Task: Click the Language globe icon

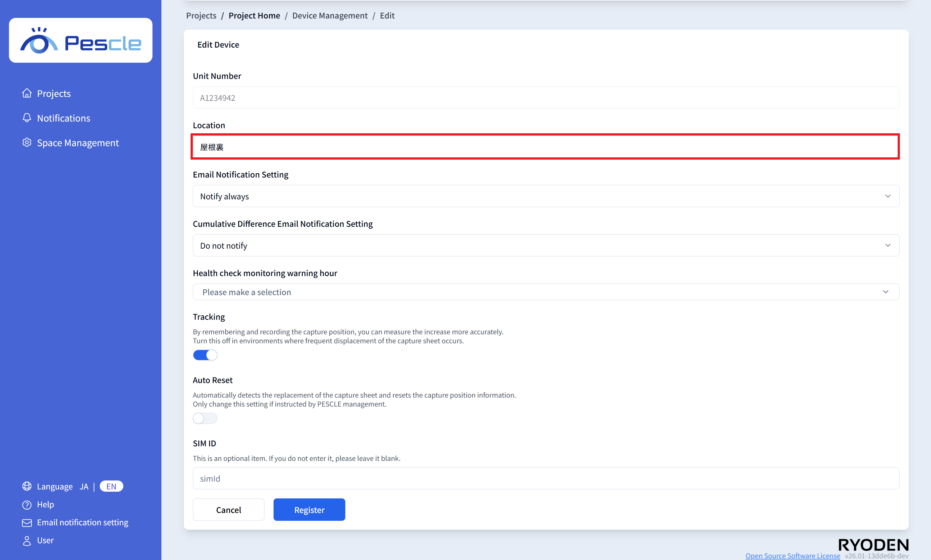Action: (27, 486)
